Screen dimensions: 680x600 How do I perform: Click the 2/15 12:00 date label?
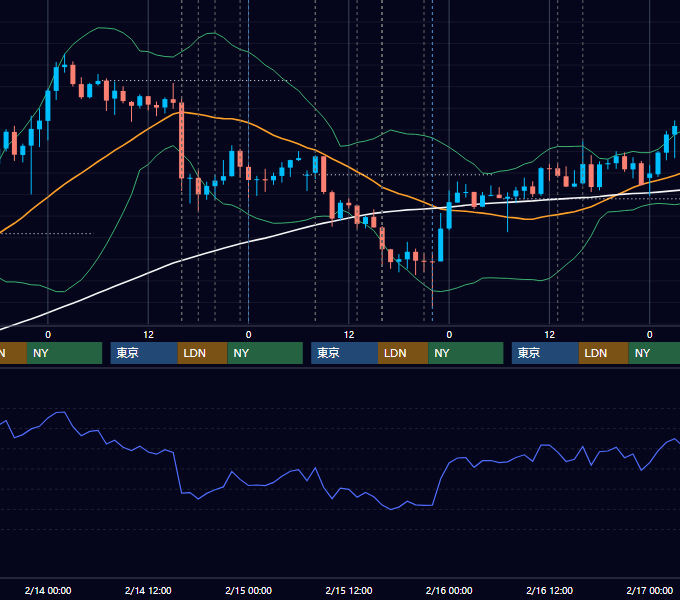point(349,590)
